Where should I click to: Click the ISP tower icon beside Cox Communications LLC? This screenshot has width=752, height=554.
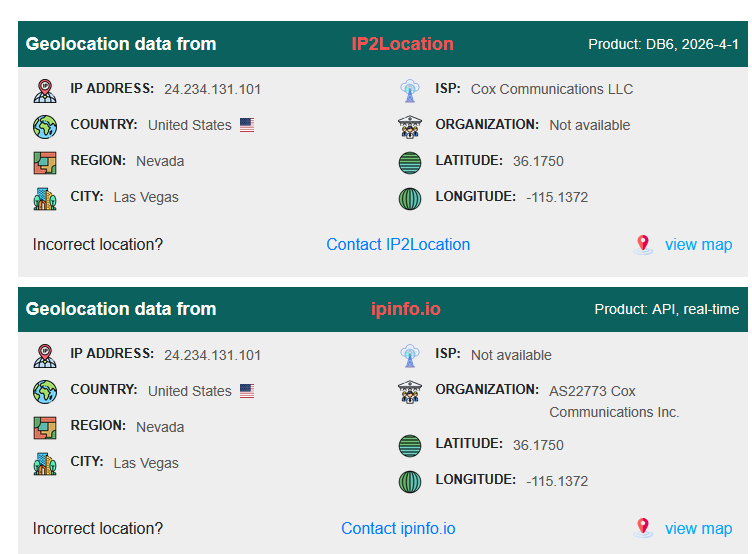point(410,91)
